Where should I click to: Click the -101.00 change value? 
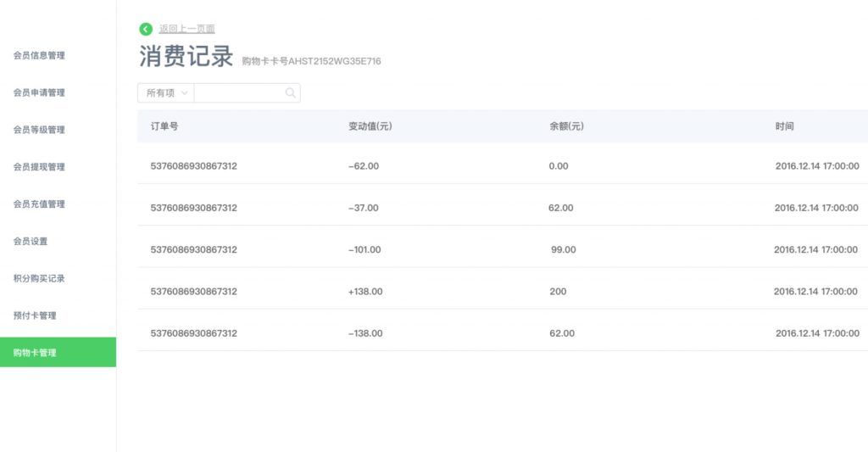[364, 250]
